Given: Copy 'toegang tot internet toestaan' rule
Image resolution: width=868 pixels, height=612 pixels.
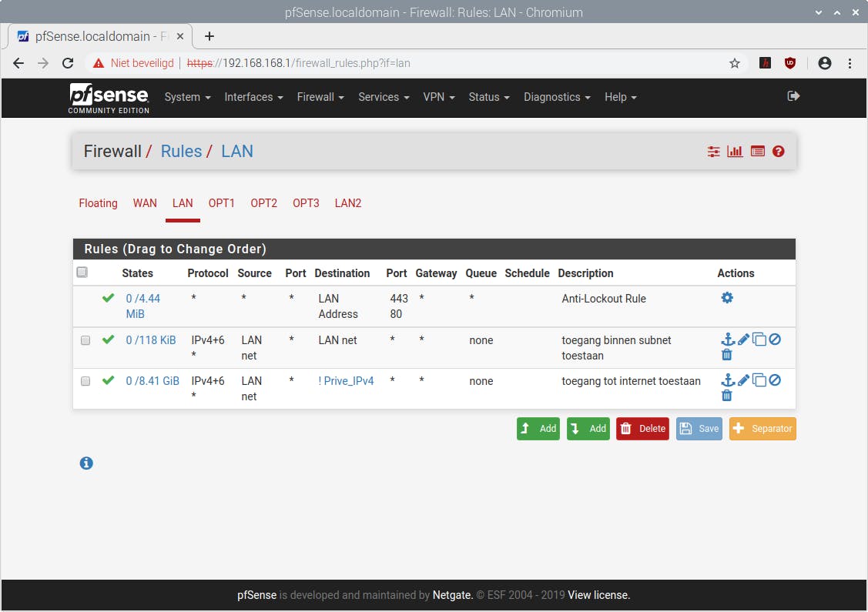Looking at the screenshot, I should [x=759, y=380].
